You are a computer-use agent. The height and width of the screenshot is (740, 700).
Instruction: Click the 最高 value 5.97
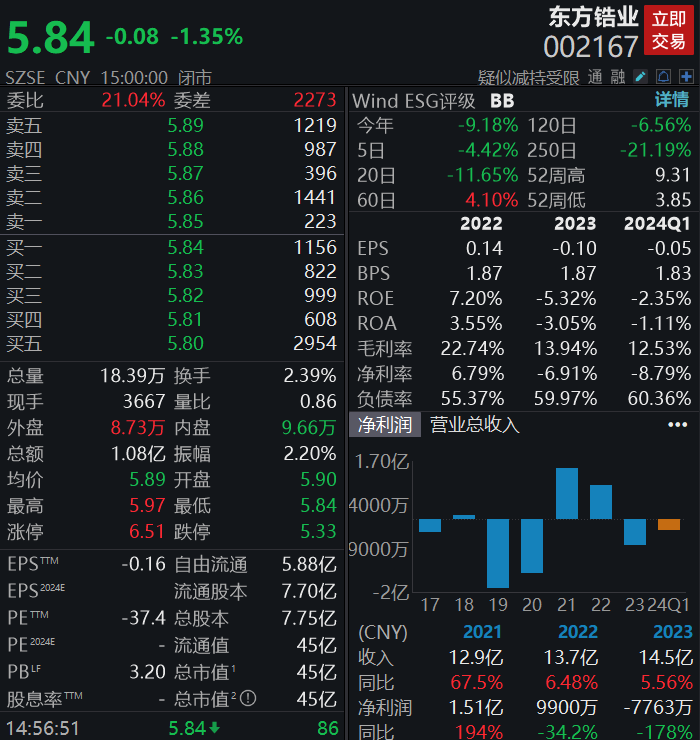147,506
